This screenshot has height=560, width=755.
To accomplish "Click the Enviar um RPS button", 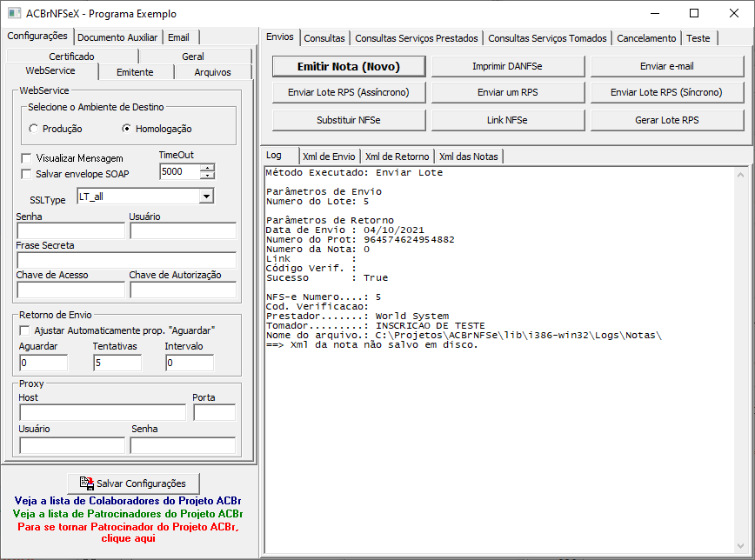I will click(x=507, y=92).
